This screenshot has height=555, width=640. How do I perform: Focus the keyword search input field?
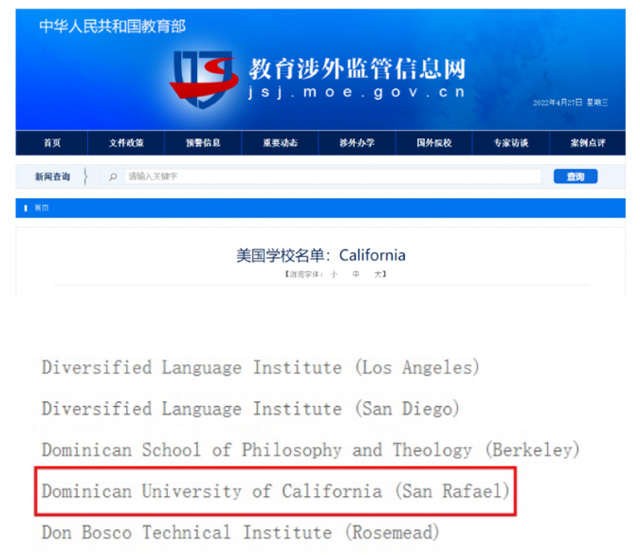(333, 176)
